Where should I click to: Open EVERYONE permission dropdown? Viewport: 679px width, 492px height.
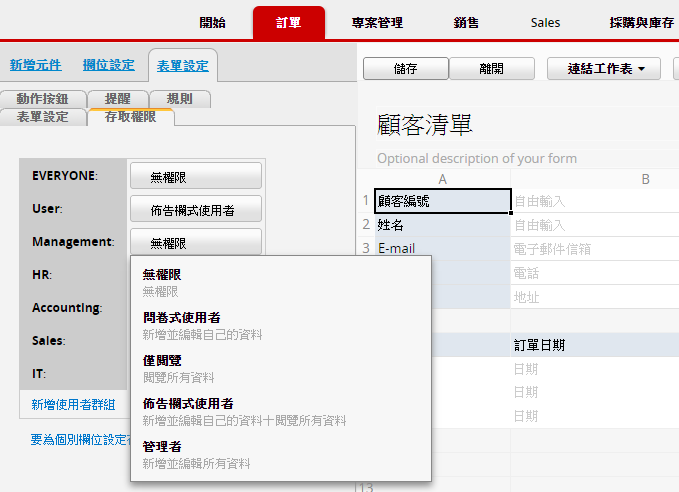tap(196, 176)
